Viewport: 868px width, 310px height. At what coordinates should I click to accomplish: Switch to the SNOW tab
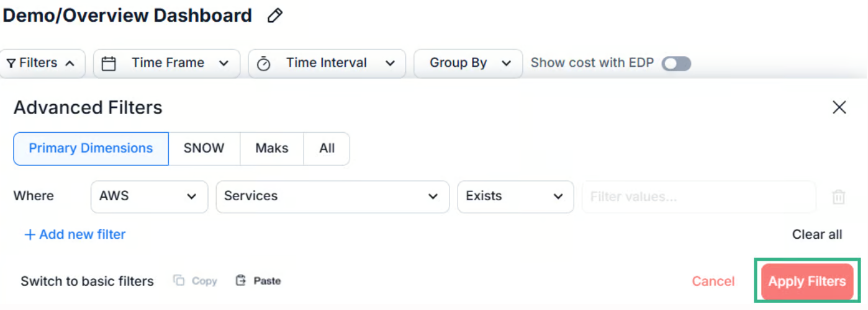pos(204,148)
